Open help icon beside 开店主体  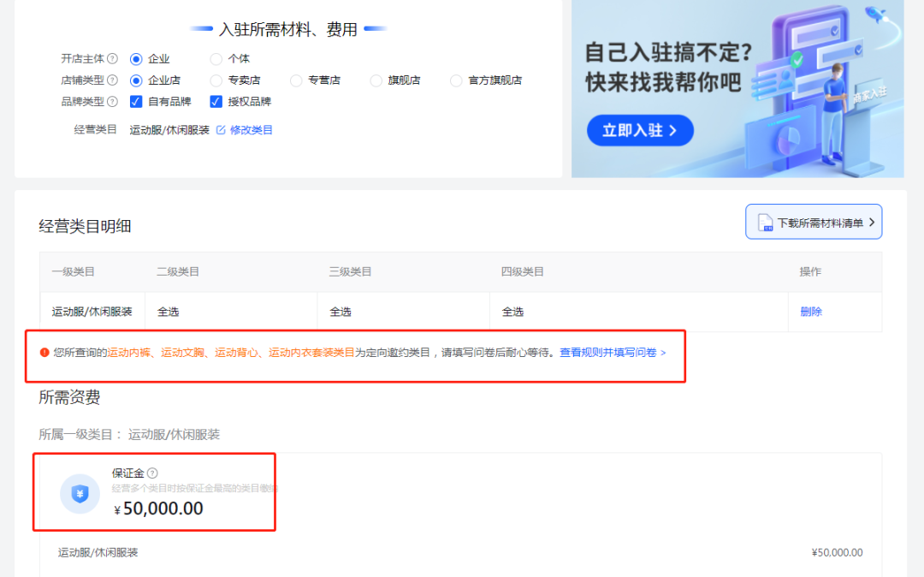[113, 59]
